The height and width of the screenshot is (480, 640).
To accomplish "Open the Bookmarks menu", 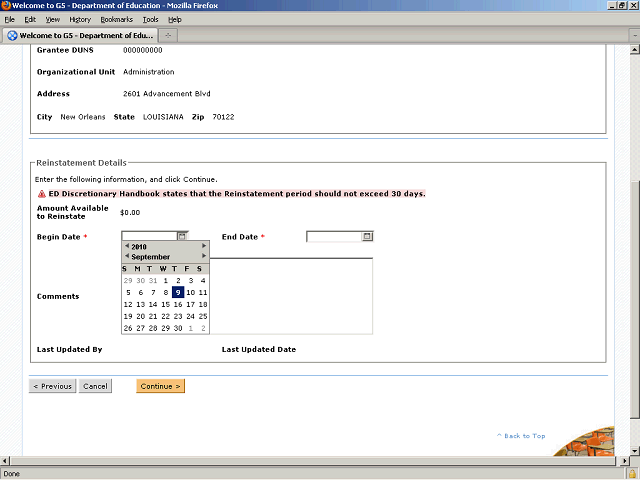I will [117, 20].
